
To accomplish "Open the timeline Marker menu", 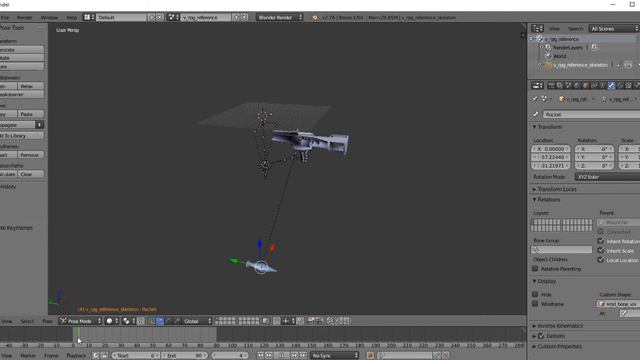I will 28,356.
